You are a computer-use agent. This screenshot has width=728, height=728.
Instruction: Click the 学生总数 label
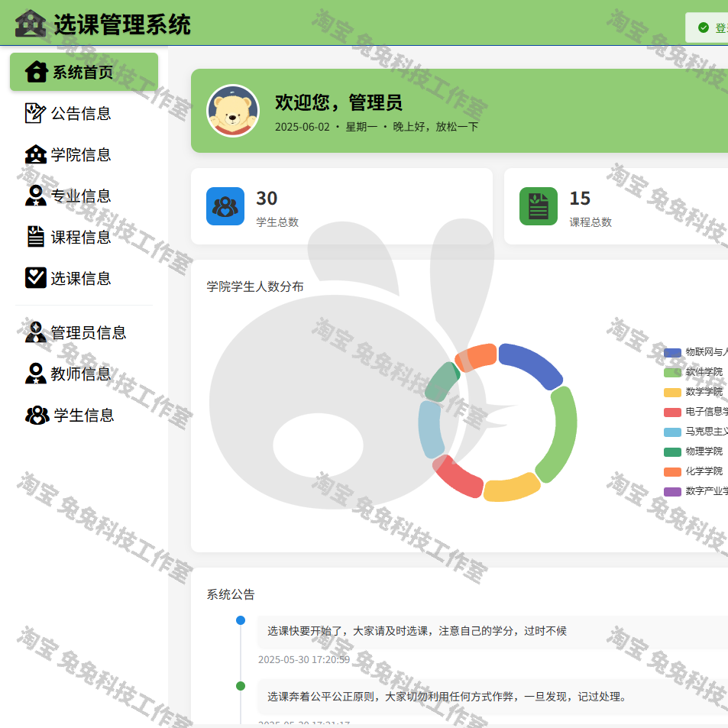pyautogui.click(x=277, y=222)
